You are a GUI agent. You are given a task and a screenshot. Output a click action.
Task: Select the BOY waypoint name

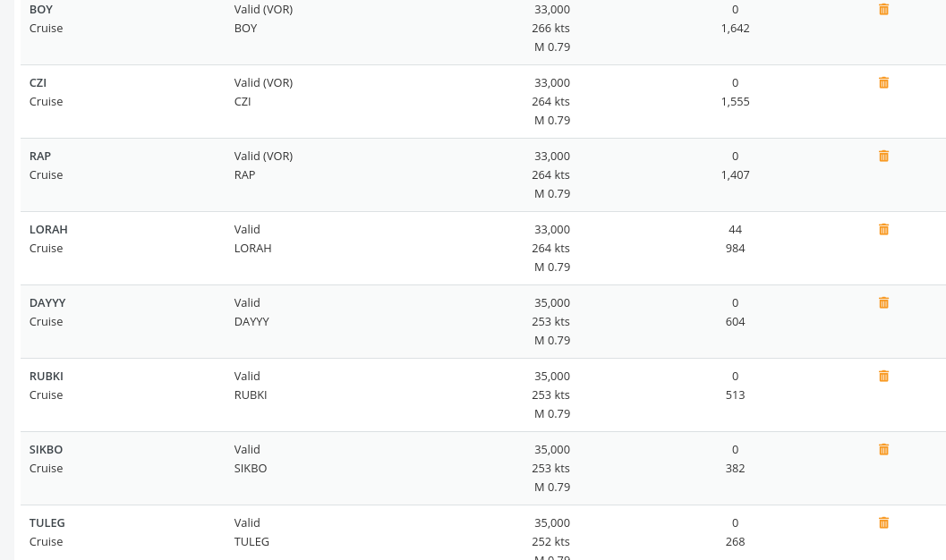click(41, 9)
